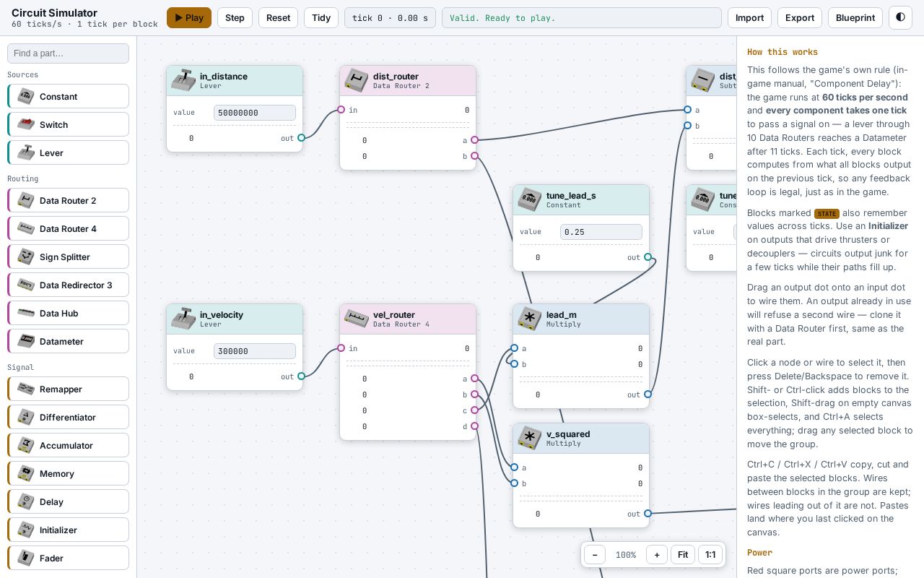Screen dimensions: 924x578
Task: Pick the Memory part
Action: [x=68, y=473]
